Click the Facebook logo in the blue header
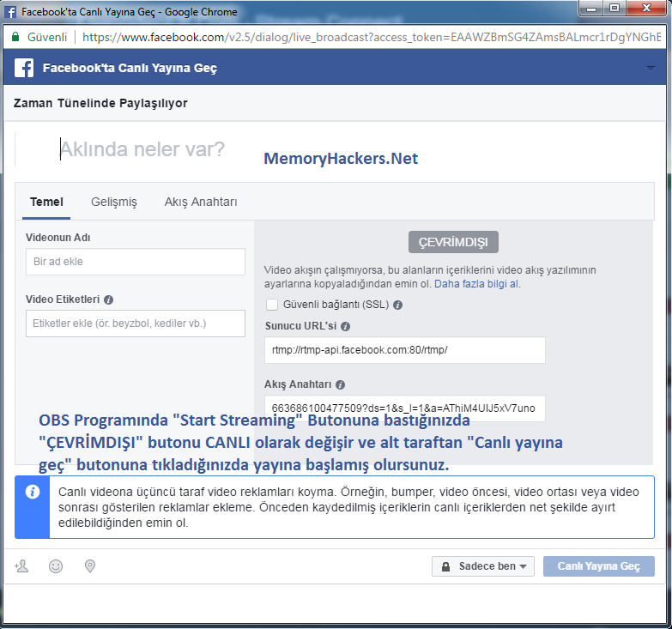 coord(24,68)
